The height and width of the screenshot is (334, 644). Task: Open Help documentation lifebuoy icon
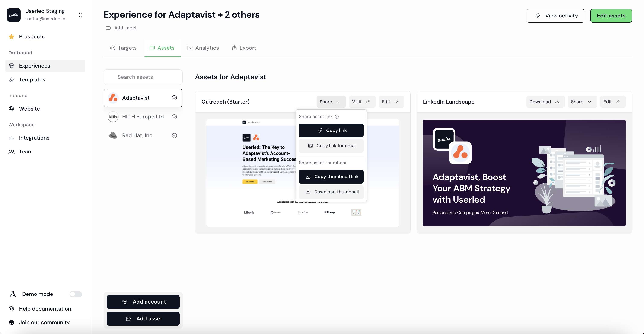coord(12,309)
